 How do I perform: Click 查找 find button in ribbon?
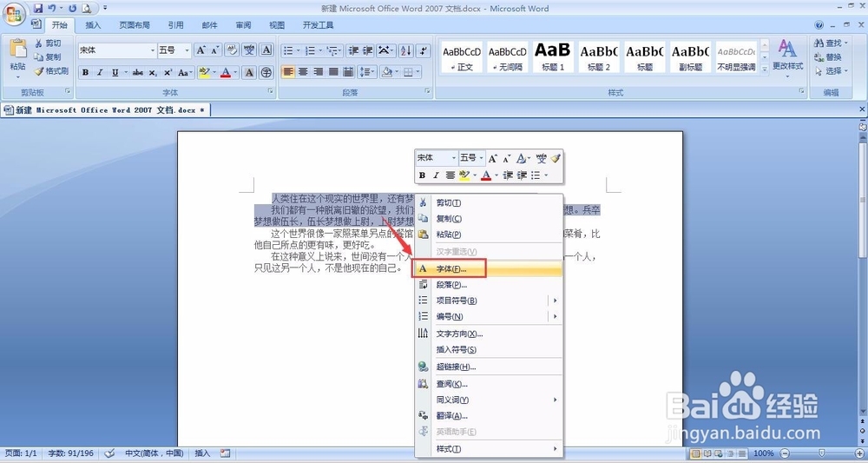click(x=831, y=43)
